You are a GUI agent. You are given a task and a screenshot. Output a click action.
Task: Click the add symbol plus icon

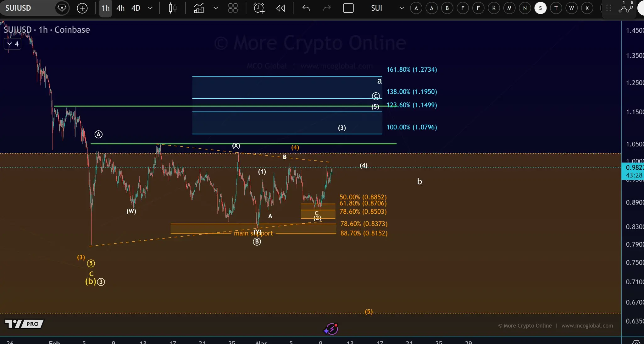pyautogui.click(x=82, y=8)
